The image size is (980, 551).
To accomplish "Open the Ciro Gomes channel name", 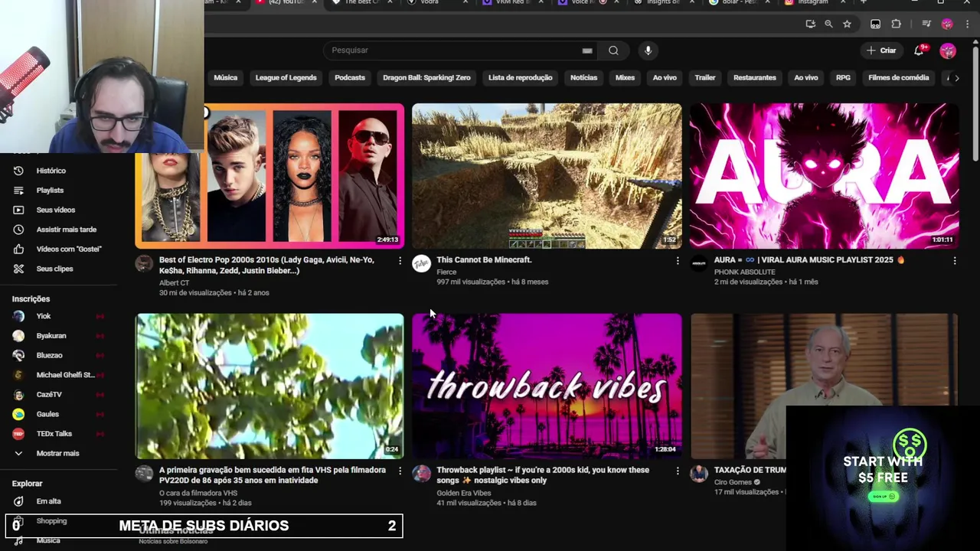I will point(733,482).
